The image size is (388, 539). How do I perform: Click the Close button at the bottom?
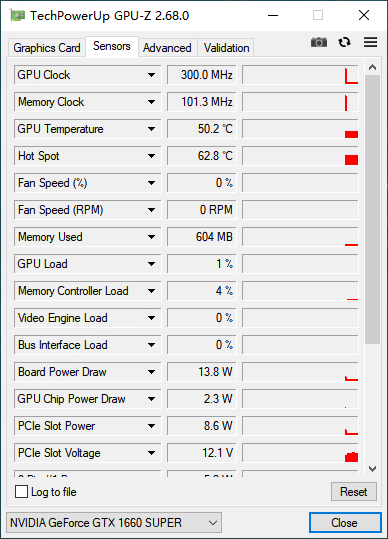coord(345,523)
